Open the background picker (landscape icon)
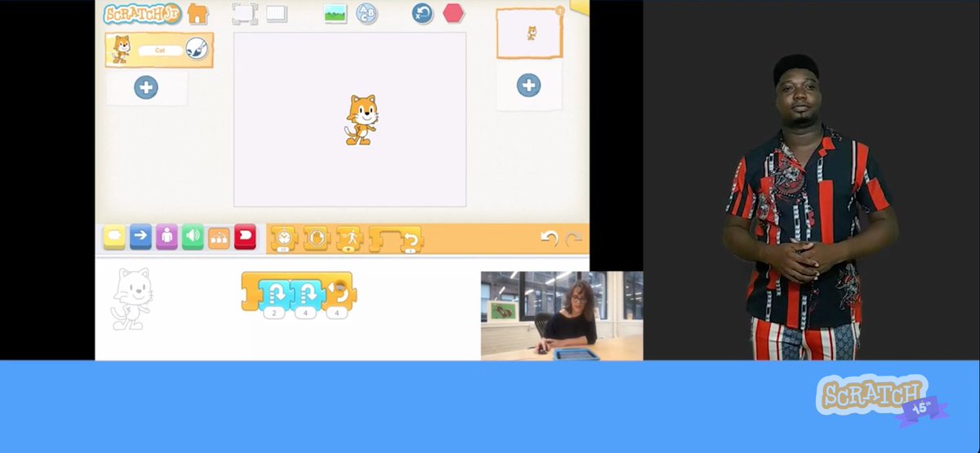This screenshot has height=453, width=980. tap(336, 14)
